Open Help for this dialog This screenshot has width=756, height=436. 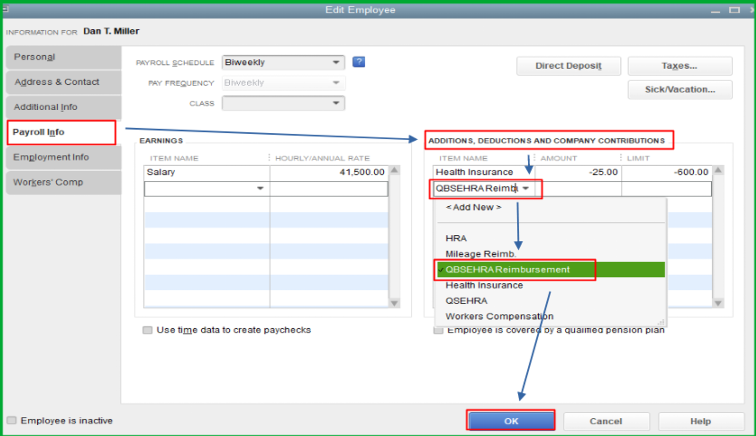pos(701,421)
